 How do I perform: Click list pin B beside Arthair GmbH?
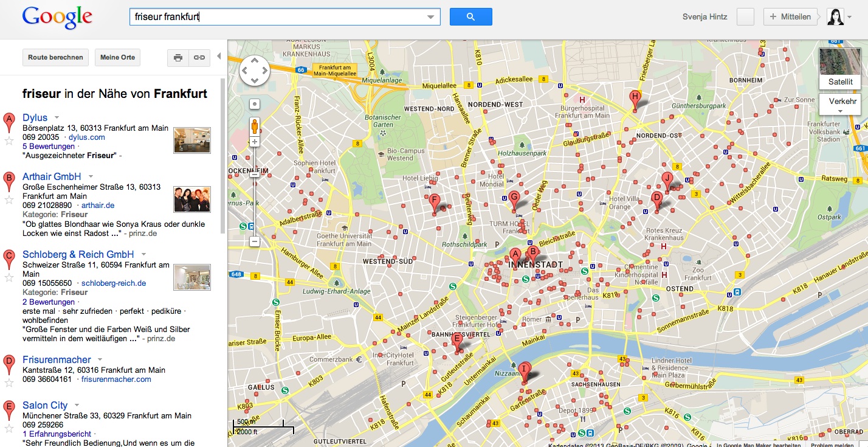(9, 182)
